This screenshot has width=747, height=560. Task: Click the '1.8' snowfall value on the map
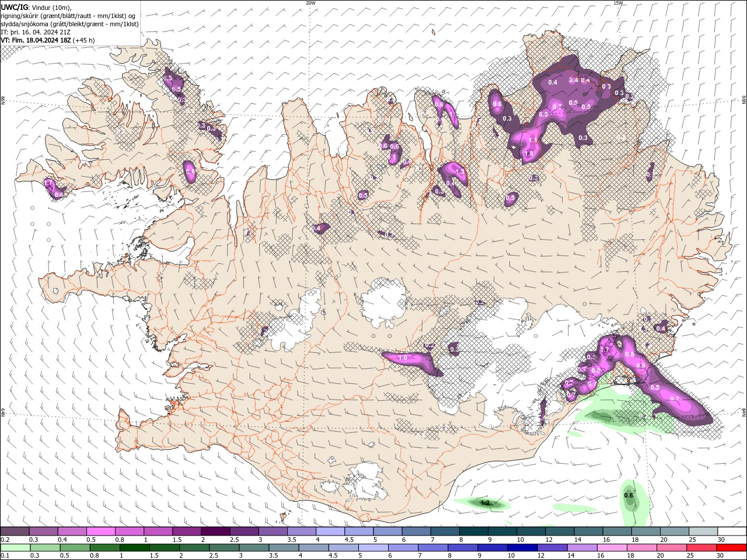click(x=529, y=154)
